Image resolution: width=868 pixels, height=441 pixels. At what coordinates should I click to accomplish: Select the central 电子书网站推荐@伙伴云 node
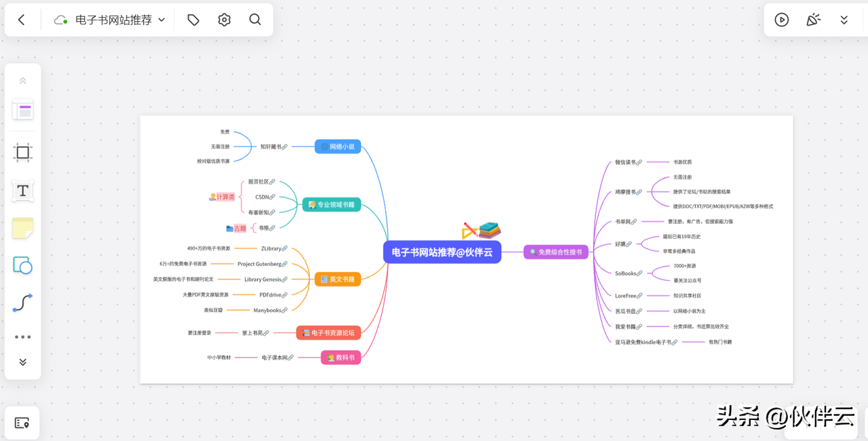442,252
